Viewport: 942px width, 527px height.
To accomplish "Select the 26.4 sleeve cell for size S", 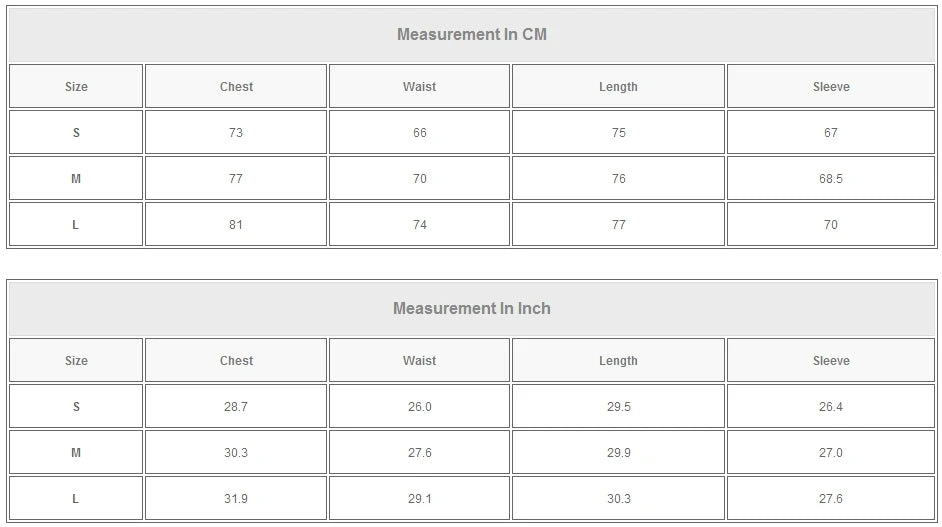I will coord(830,407).
